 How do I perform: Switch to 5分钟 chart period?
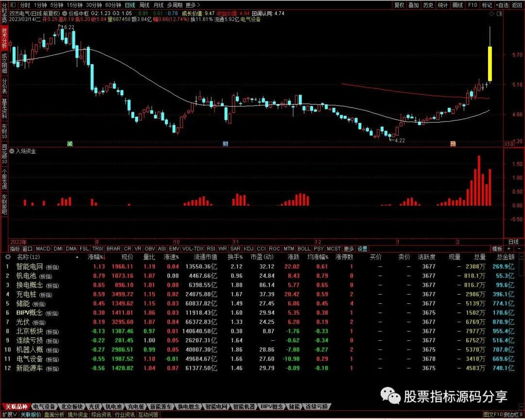click(57, 5)
